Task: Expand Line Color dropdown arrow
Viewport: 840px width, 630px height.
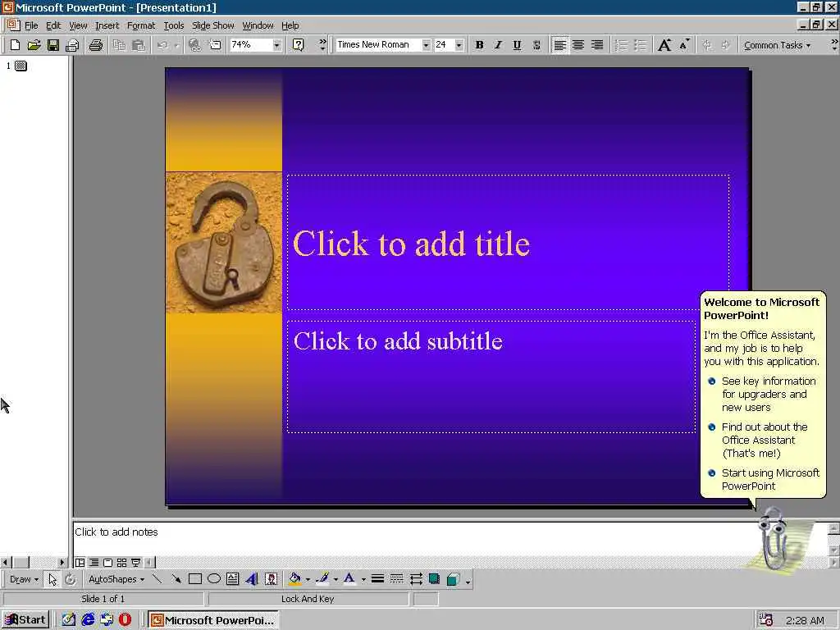Action: (x=336, y=579)
